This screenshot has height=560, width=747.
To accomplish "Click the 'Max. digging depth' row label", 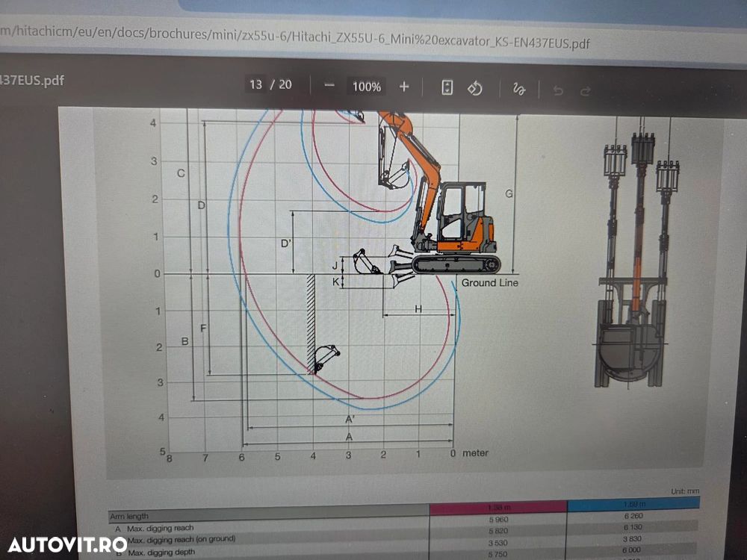I will coord(161,553).
